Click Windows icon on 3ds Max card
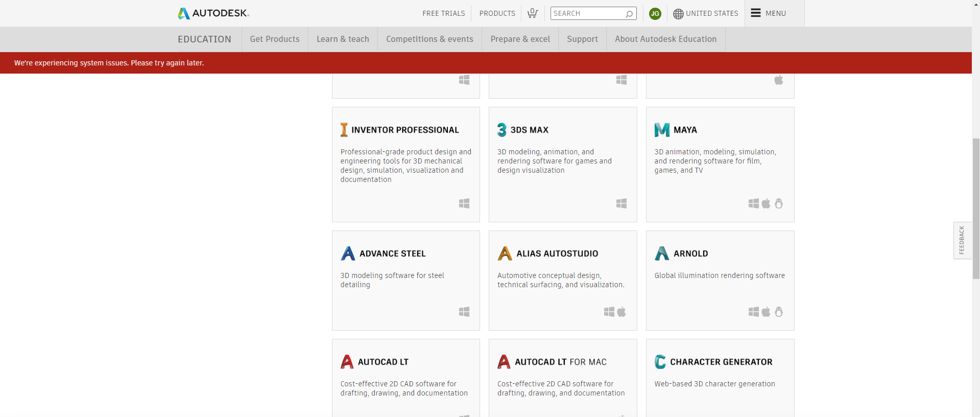 click(x=622, y=203)
